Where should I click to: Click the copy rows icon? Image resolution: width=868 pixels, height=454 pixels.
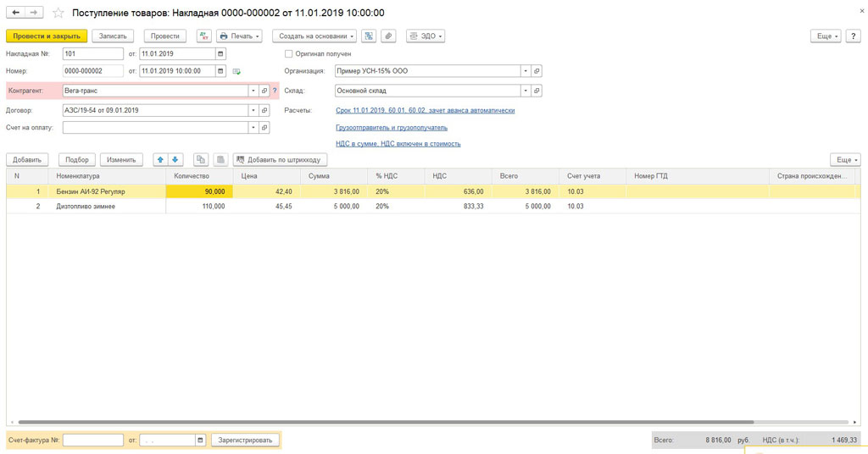(x=201, y=159)
